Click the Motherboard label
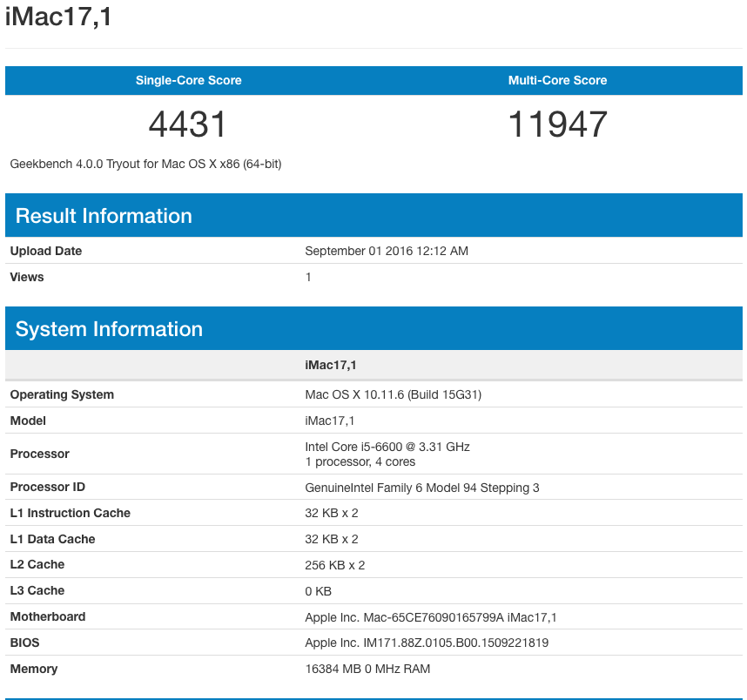The height and width of the screenshot is (700, 747). (48, 616)
